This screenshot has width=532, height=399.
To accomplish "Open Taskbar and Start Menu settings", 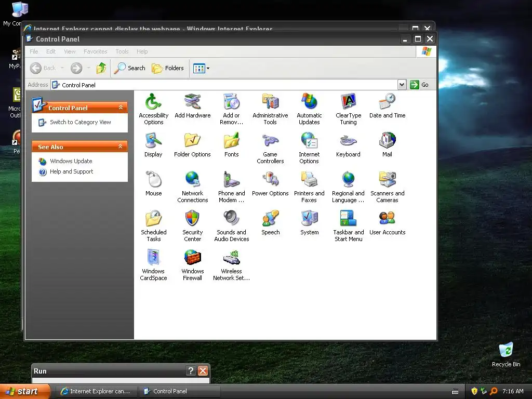I will [x=348, y=226].
